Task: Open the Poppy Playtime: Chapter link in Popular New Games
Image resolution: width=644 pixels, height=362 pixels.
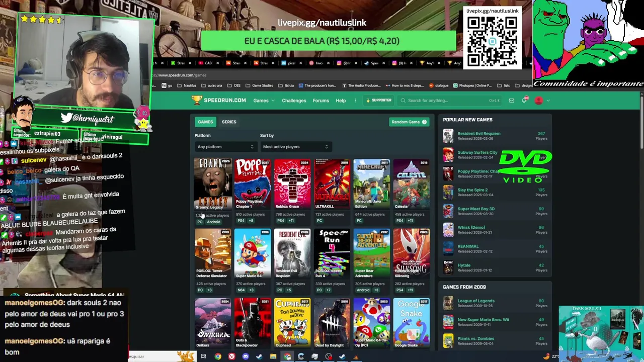Action: coord(477,171)
